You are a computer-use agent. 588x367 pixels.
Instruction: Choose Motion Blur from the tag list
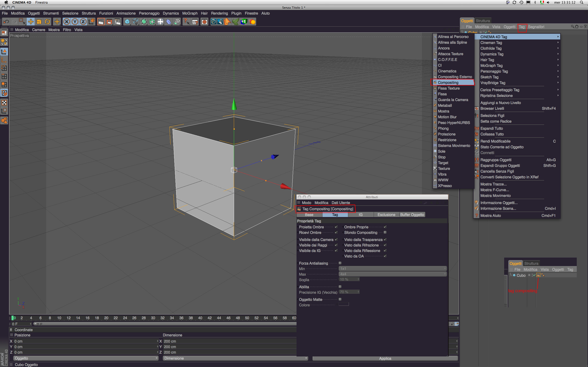point(447,117)
